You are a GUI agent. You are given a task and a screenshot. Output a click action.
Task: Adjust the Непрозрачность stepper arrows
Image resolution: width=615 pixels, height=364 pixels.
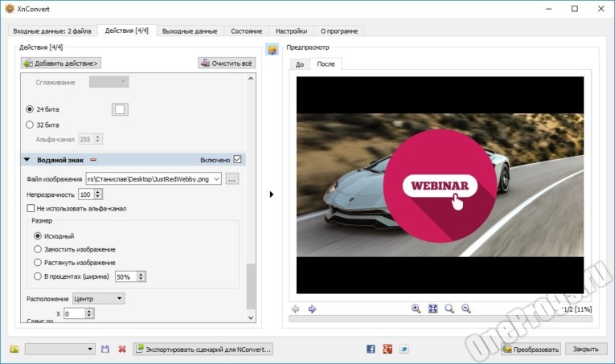[x=98, y=194]
